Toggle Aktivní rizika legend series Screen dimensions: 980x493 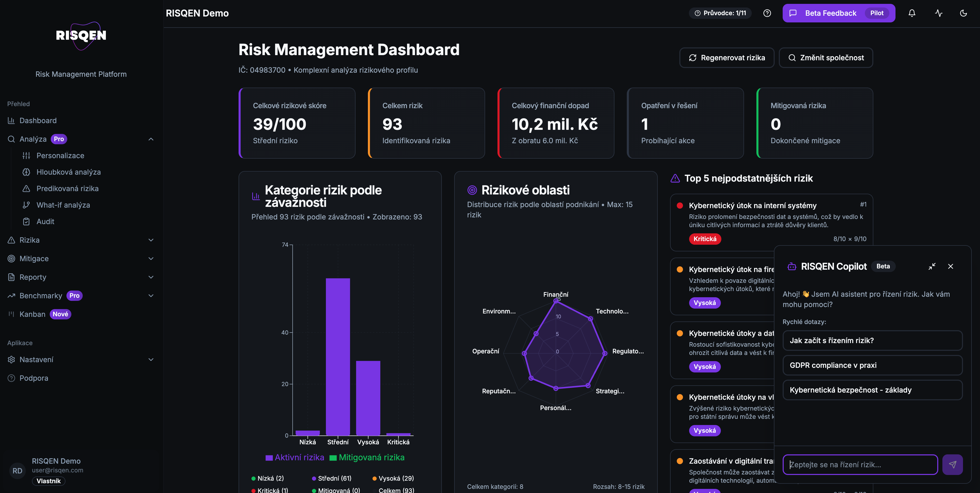point(295,458)
